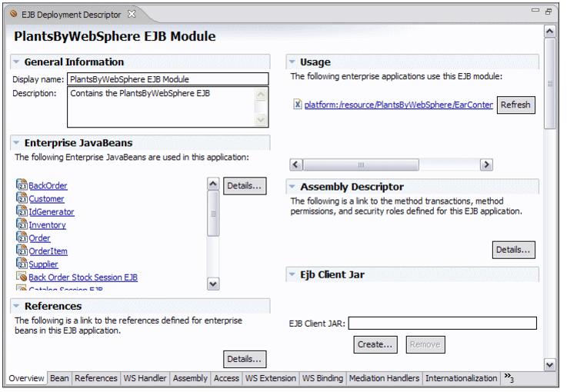Click Description box scroll up arrow
This screenshot has width=567, height=392.
click(261, 95)
